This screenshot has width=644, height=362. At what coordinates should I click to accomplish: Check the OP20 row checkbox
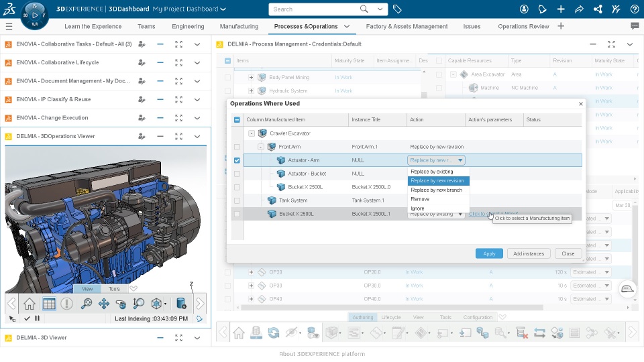227,272
